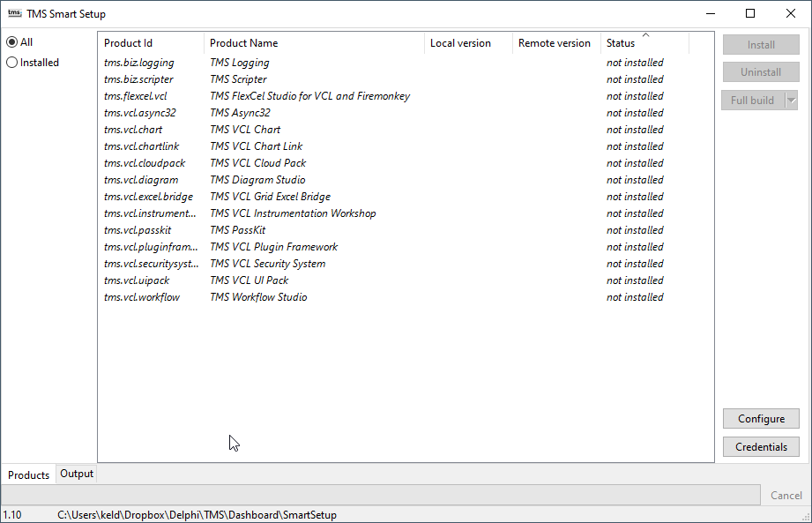Image resolution: width=812 pixels, height=523 pixels.
Task: Click the not installed status of TMS Workflow Studio
Action: pyautogui.click(x=635, y=297)
